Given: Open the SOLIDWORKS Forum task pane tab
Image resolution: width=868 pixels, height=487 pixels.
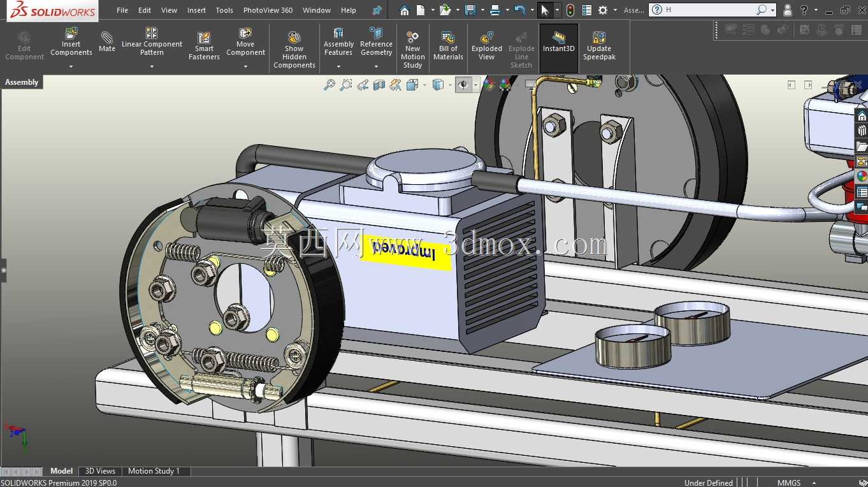Looking at the screenshot, I should (x=862, y=207).
